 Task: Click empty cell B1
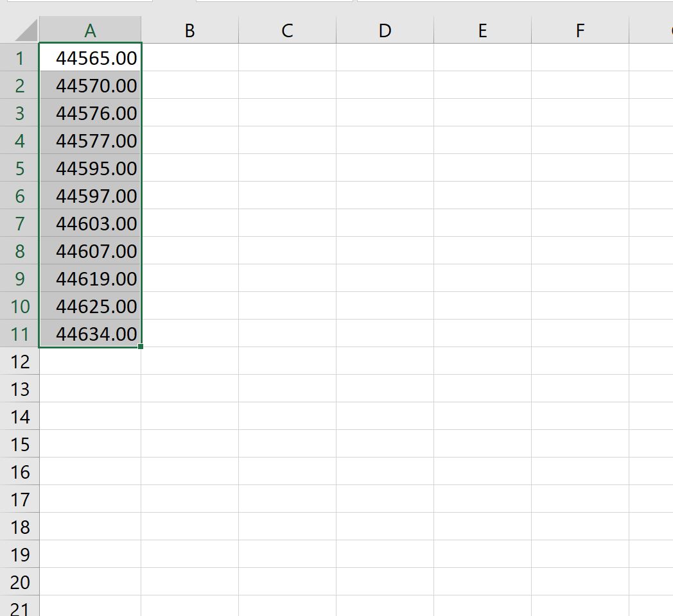(189, 58)
